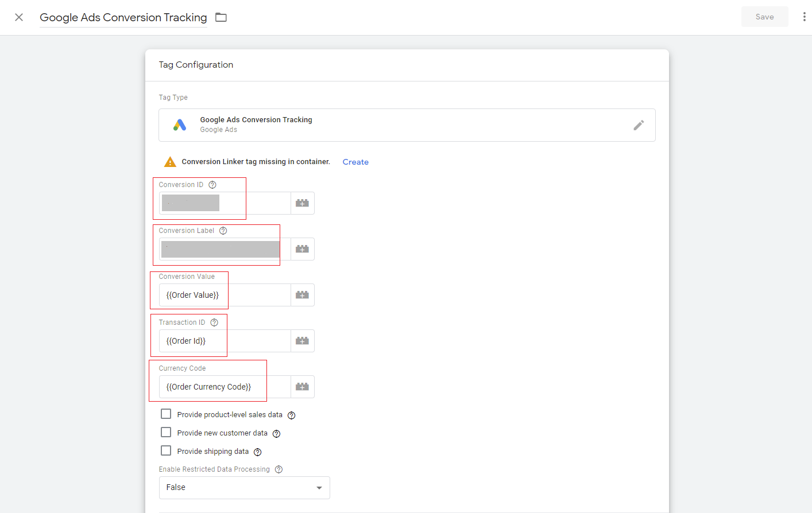Enable Provide product-level sales data
812x513 pixels.
[x=166, y=414]
